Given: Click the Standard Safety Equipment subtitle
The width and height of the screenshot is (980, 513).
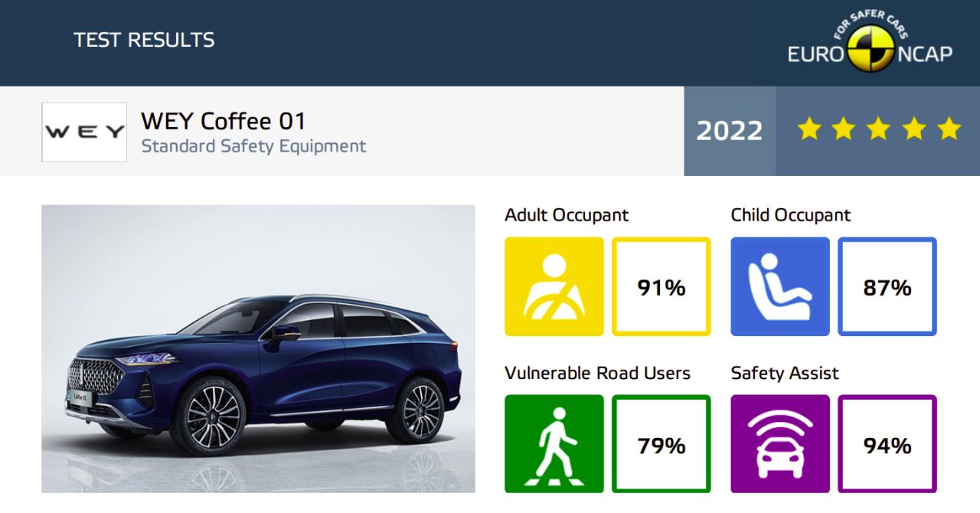Looking at the screenshot, I should 253,145.
